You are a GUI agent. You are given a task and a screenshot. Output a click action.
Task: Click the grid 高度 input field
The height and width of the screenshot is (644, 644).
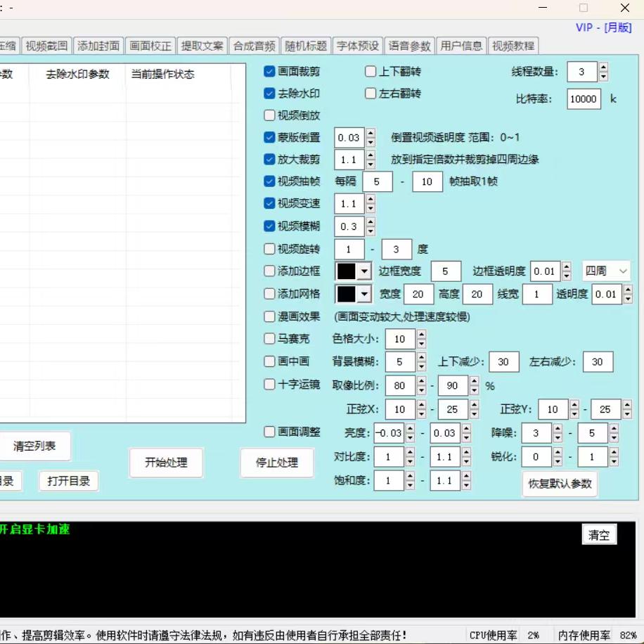tap(477, 294)
